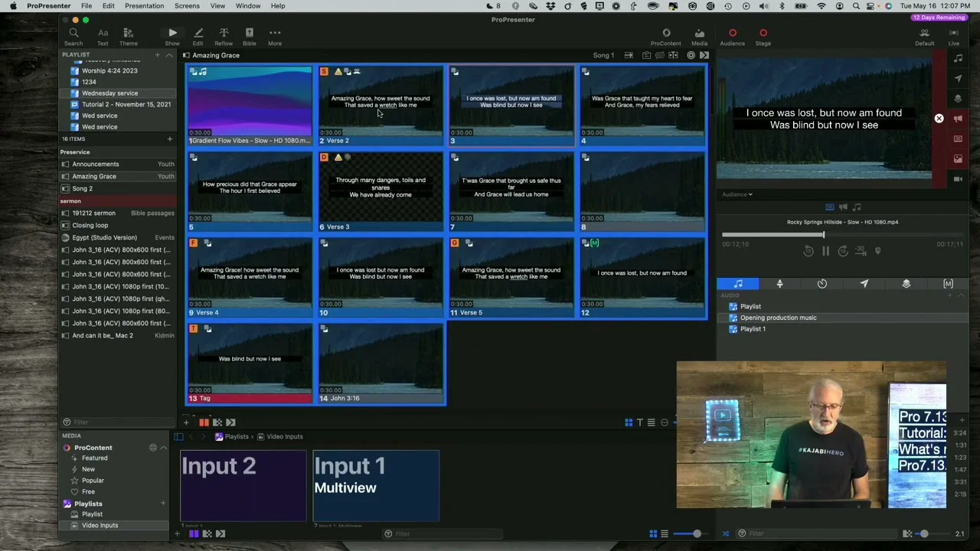Select Opening production music audio playlist
Image resolution: width=980 pixels, height=551 pixels.
[778, 318]
